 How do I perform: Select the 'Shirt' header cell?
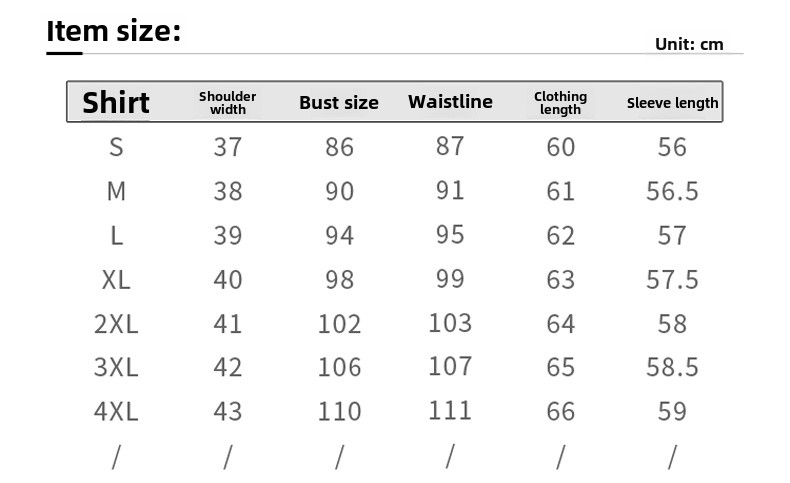click(x=116, y=102)
